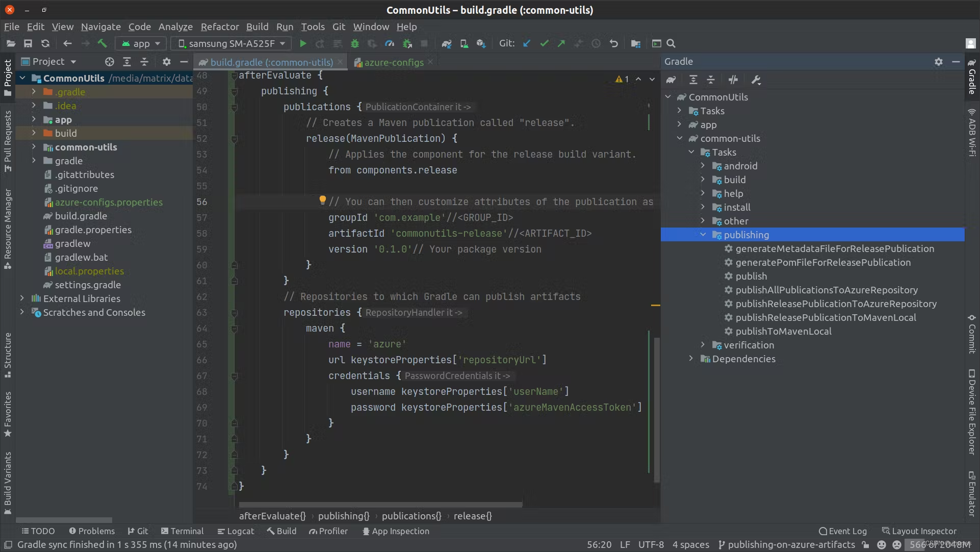The image size is (980, 552).
Task: Toggle Gradle offline mode icon
Action: [734, 80]
